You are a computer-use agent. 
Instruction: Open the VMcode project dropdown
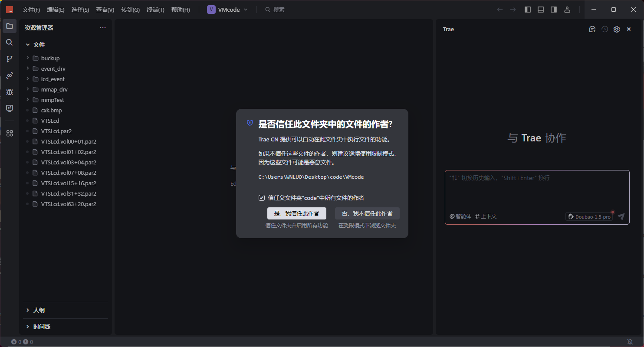click(228, 10)
